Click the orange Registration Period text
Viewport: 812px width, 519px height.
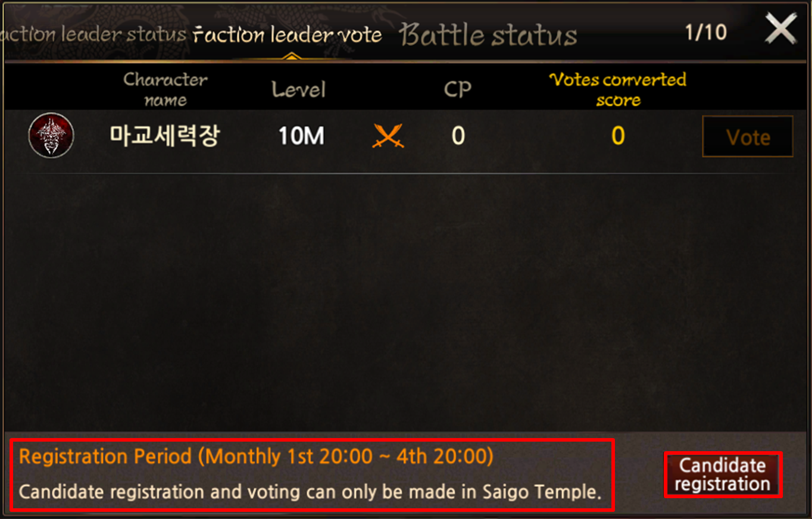256,457
